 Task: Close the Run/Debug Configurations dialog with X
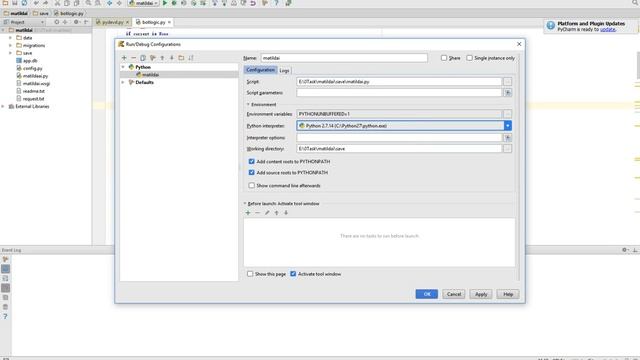click(519, 44)
